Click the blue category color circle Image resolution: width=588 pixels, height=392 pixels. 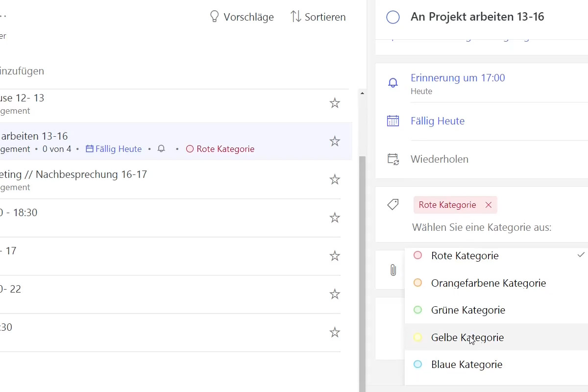(x=417, y=364)
